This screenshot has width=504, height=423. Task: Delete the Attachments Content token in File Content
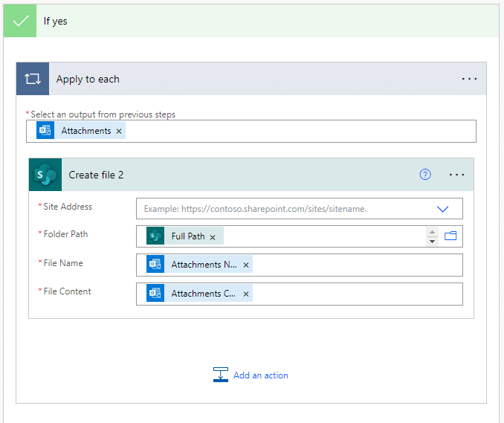[x=246, y=294]
